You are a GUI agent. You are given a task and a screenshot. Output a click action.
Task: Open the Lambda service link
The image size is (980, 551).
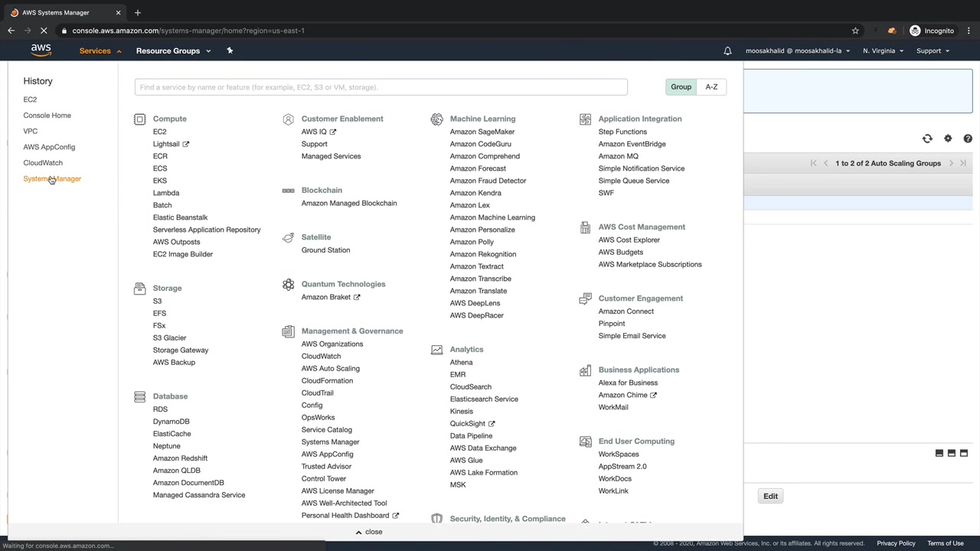(166, 193)
